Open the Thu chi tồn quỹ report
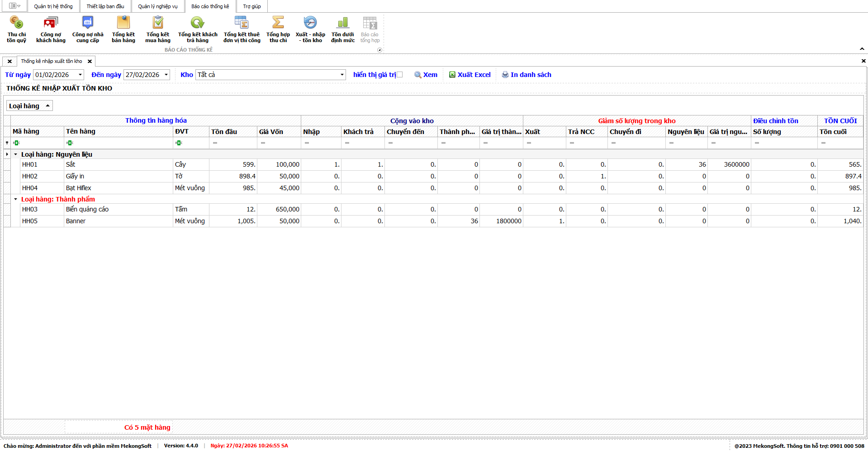Screen dimensions: 868x451 17,29
